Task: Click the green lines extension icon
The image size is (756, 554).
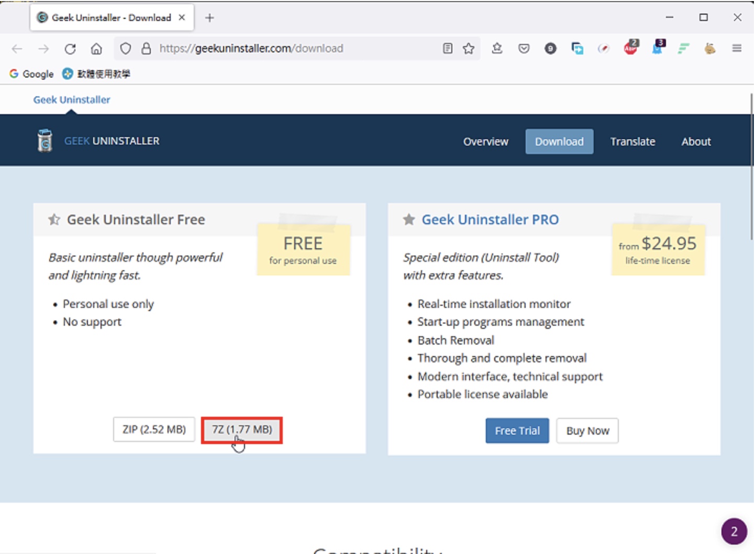Action: point(683,49)
